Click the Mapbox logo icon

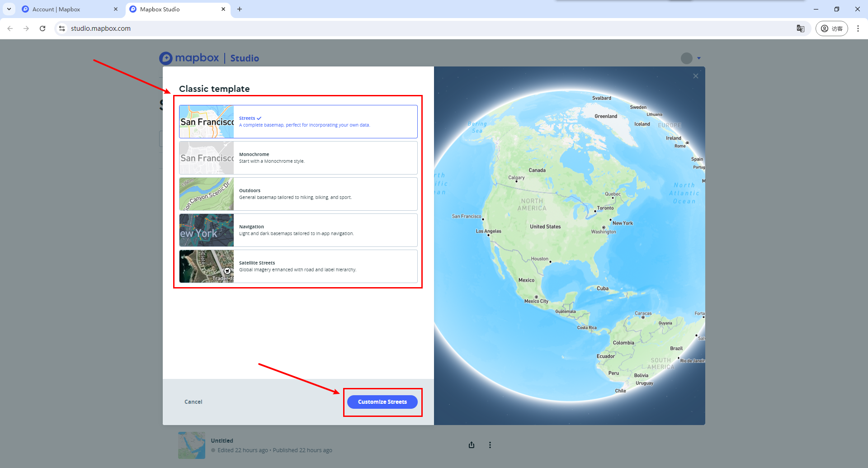166,58
